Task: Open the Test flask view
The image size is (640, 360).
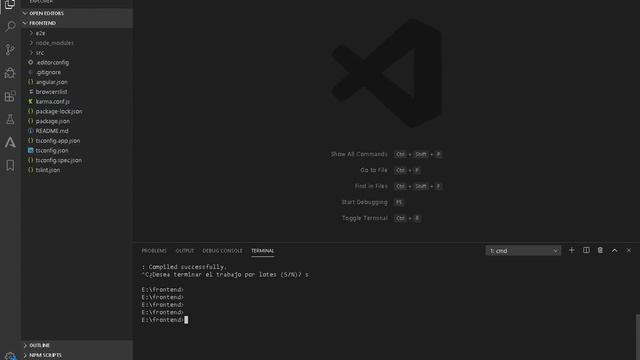Action: pyautogui.click(x=10, y=119)
